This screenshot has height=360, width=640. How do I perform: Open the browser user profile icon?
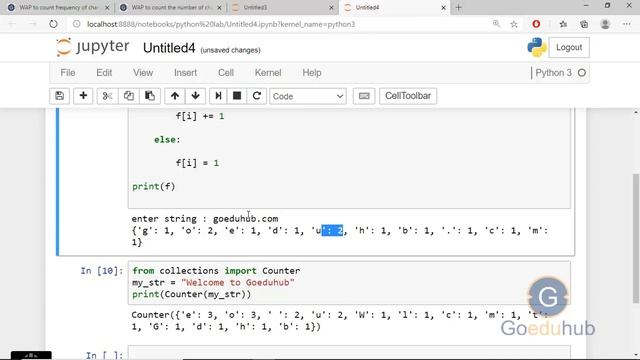click(x=605, y=24)
